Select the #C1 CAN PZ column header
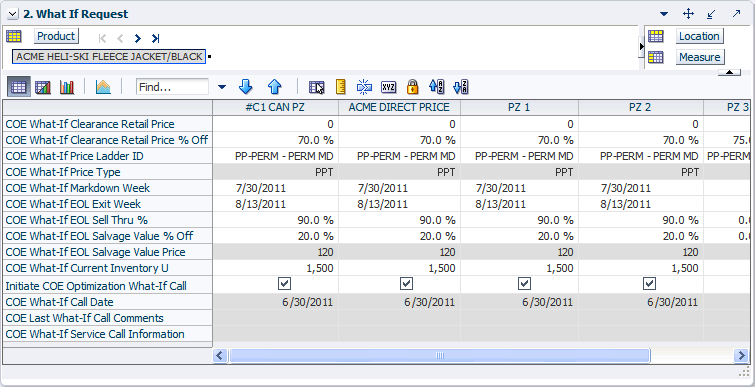 (275, 107)
